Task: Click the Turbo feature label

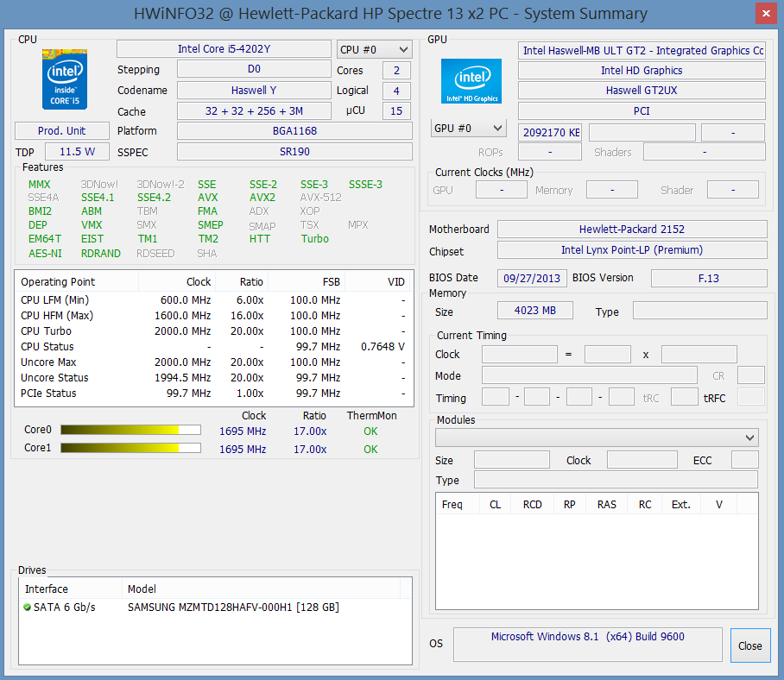Action: pyautogui.click(x=314, y=239)
